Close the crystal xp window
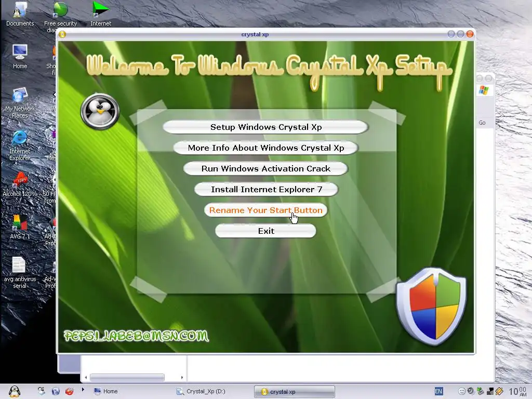Image resolution: width=532 pixels, height=399 pixels. click(x=470, y=34)
